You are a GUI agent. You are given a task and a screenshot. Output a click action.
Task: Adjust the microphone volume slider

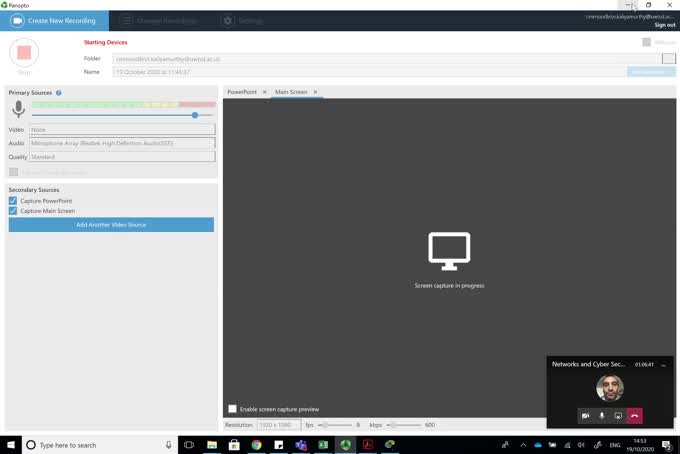pyautogui.click(x=195, y=115)
